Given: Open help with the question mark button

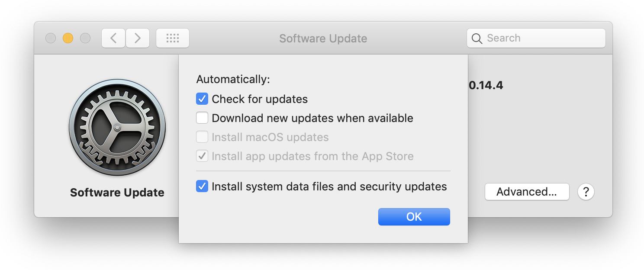Looking at the screenshot, I should click(586, 192).
